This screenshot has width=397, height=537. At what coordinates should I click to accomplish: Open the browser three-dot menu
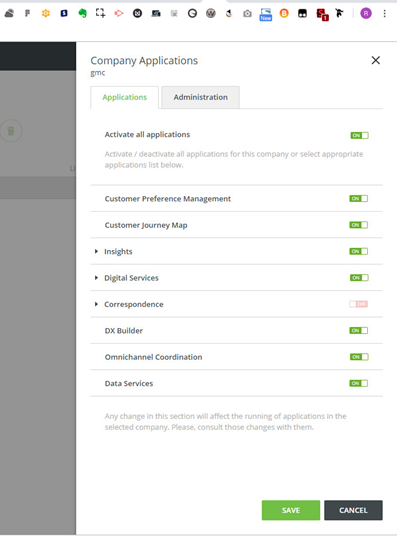(x=385, y=13)
